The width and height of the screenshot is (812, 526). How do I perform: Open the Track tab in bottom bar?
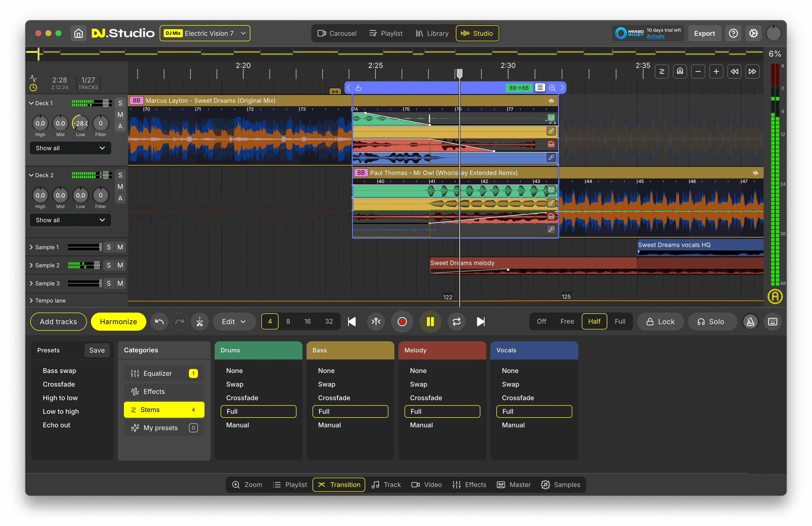386,484
